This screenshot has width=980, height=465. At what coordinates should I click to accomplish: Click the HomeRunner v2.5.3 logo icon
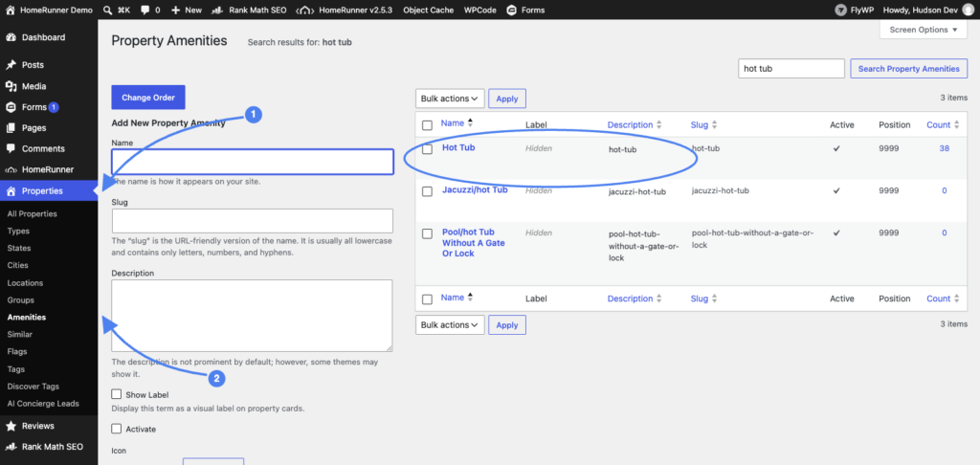[305, 11]
